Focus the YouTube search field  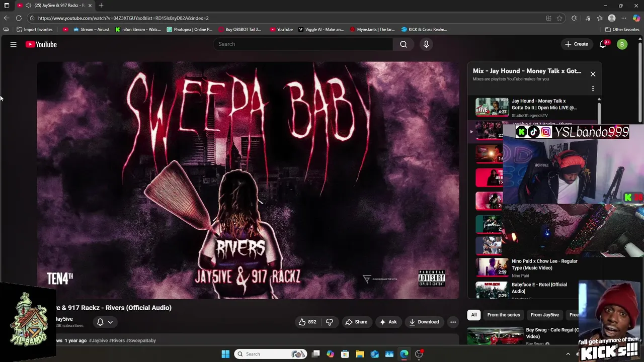pos(303,44)
